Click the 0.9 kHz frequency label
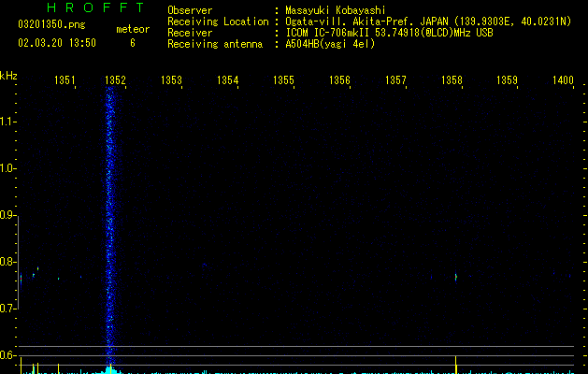Screen dimensions: 588x374 [7, 215]
